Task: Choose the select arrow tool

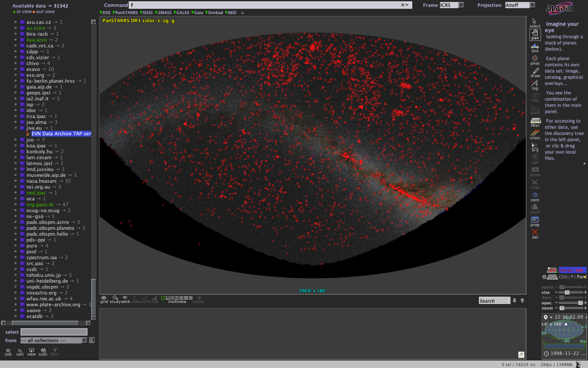Action: [x=534, y=23]
